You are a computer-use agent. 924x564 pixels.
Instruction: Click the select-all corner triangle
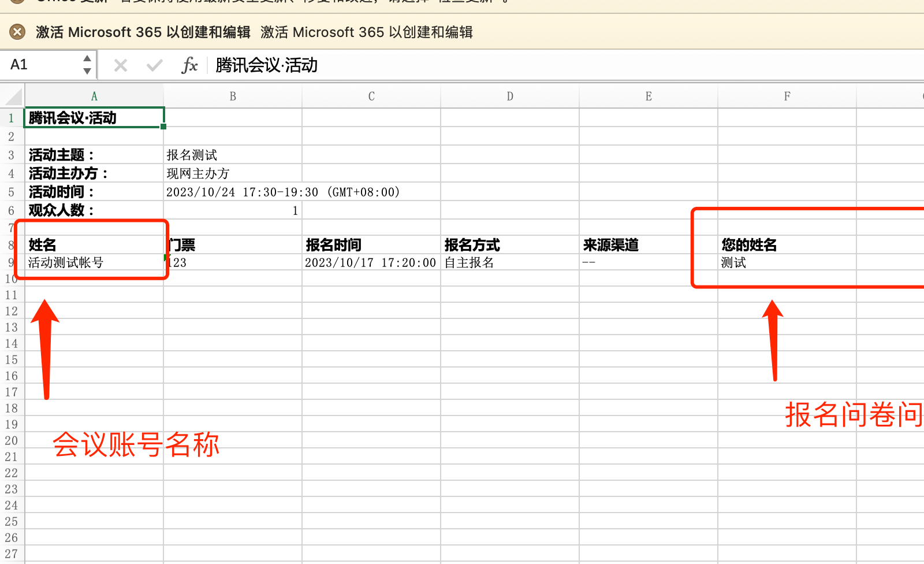(13, 96)
